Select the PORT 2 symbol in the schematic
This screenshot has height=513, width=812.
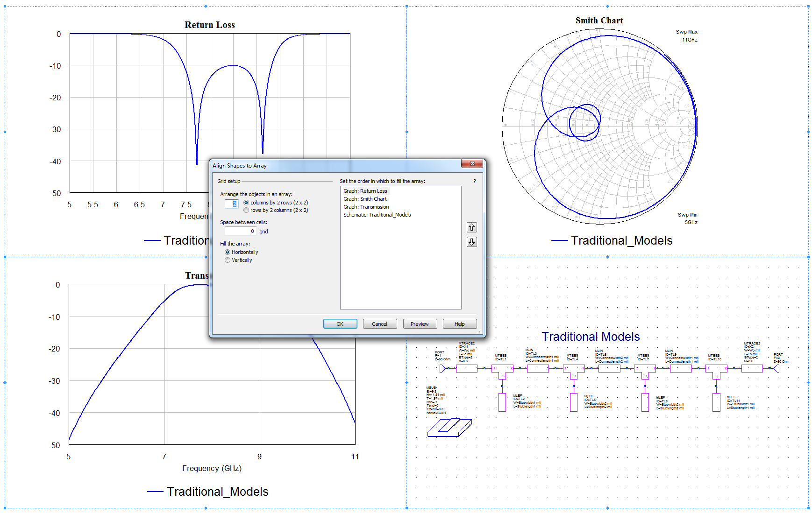point(776,368)
